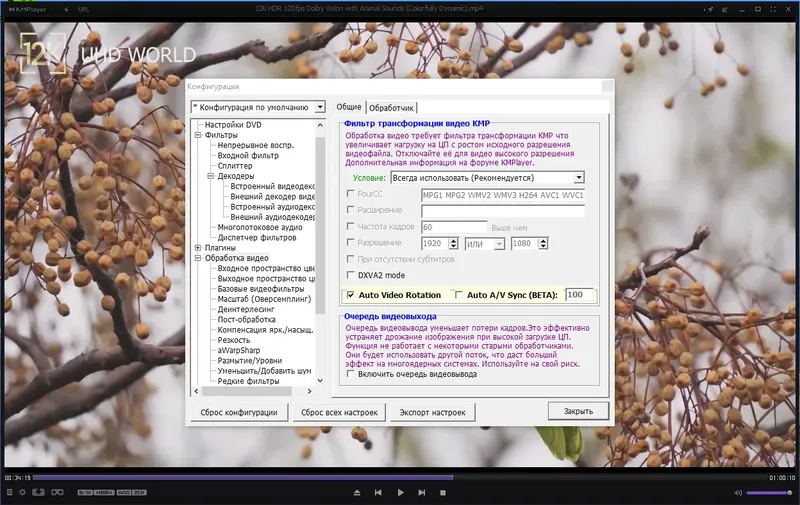Click the lightning bolt icon in title bar
The image size is (800, 505).
point(66,9)
